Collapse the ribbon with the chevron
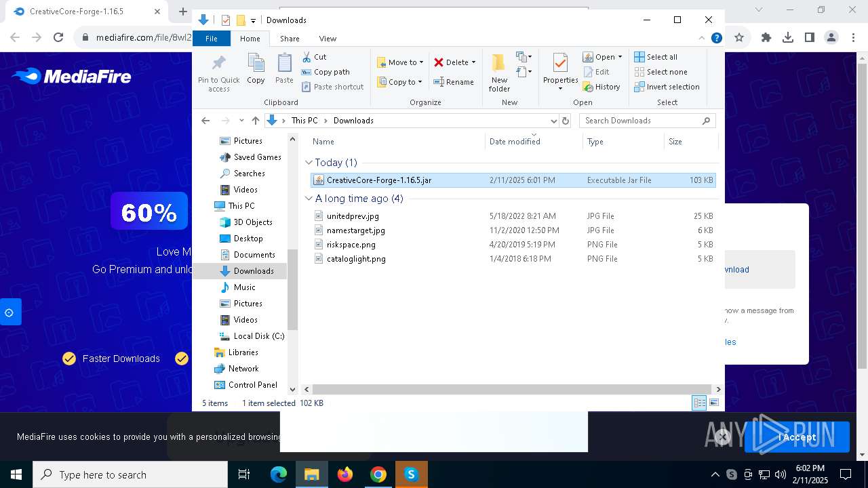 coord(702,38)
